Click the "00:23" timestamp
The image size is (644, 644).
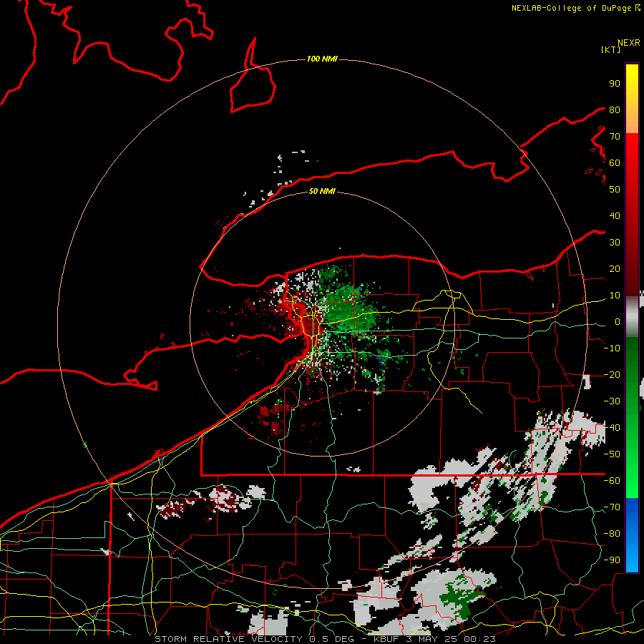tap(481, 639)
